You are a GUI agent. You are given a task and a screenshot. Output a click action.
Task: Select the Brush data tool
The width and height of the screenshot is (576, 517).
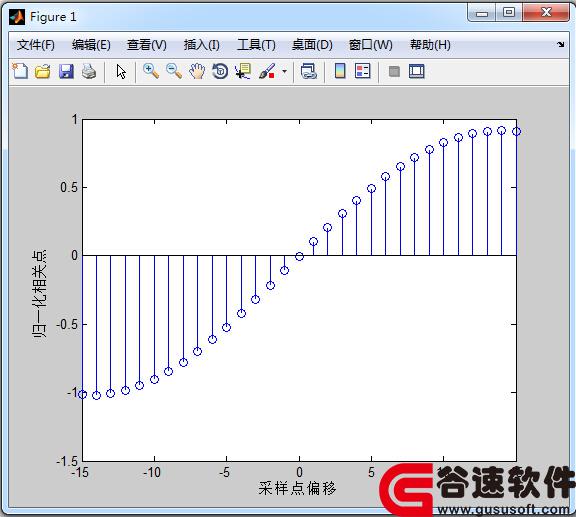click(267, 71)
